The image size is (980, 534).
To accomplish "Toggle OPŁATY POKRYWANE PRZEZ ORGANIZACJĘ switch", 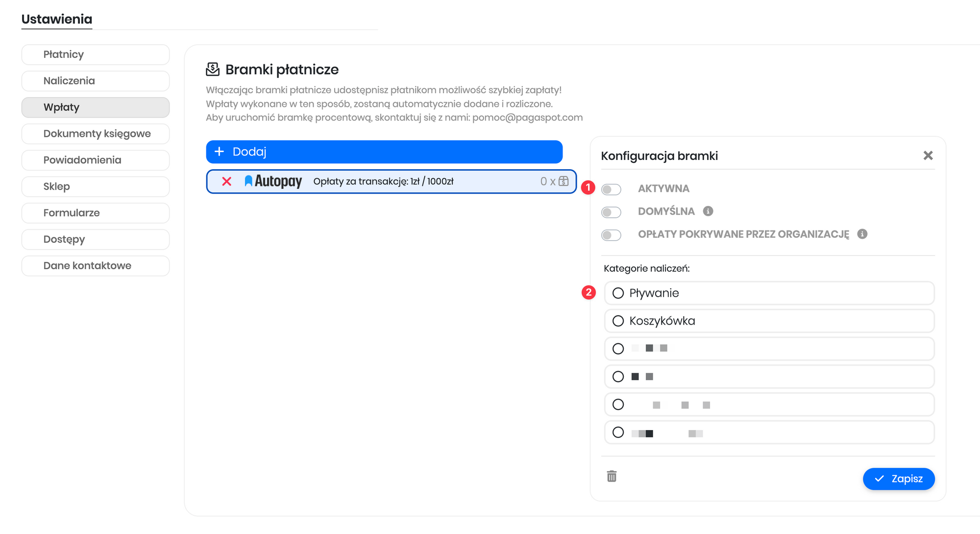I will click(x=611, y=235).
